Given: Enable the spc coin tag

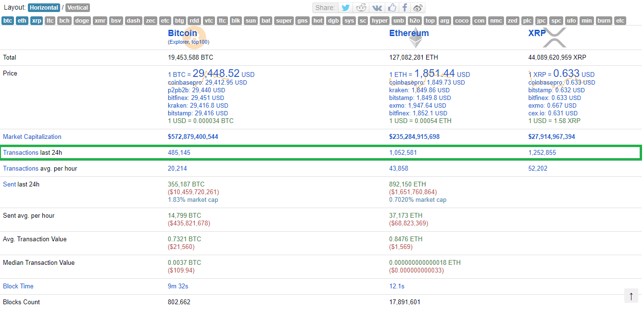Looking at the screenshot, I should pyautogui.click(x=556, y=21).
